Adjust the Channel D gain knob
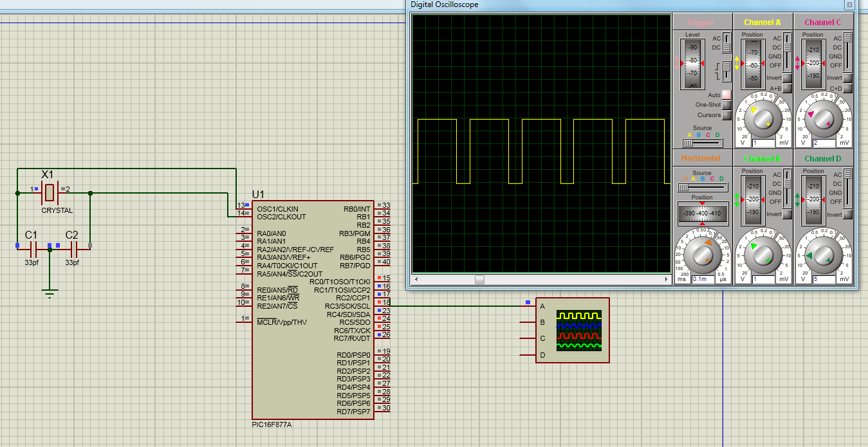Screen dimensions: 868x447 coord(824,255)
